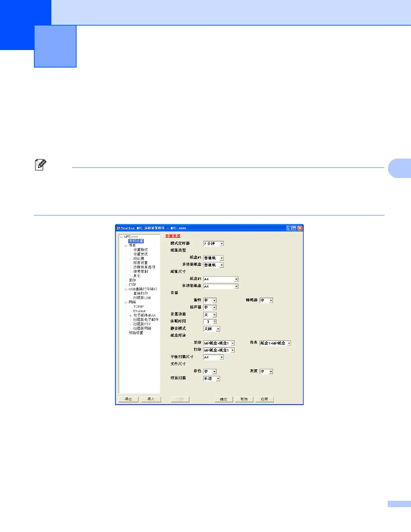Select 地址簿 in the tree
The image size is (411, 532).
pos(138,259)
